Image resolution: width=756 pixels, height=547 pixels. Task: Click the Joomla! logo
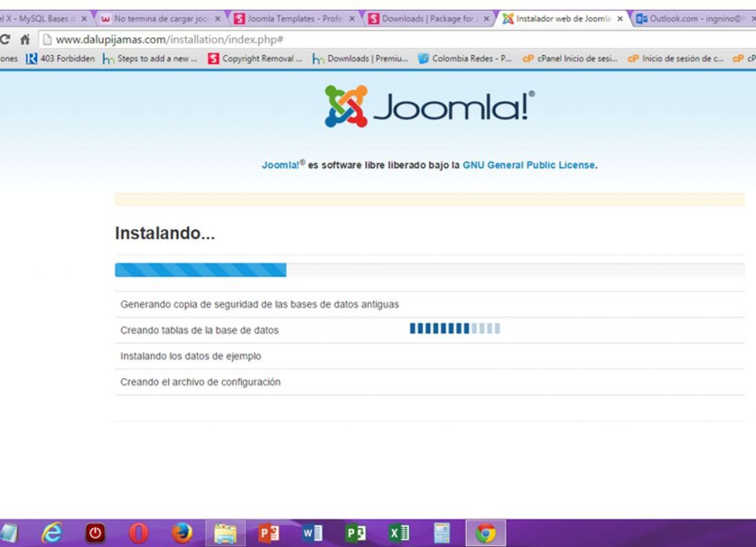tap(430, 107)
